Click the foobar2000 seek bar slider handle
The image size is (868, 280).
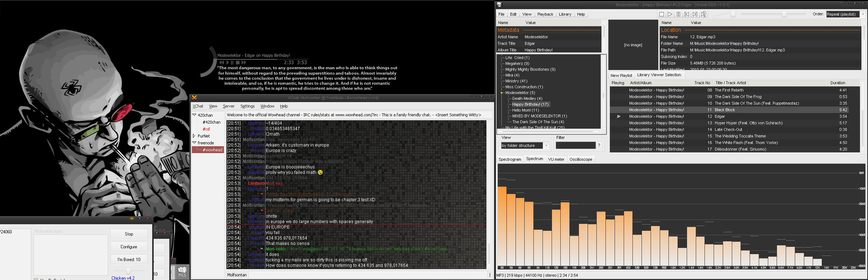(x=784, y=14)
